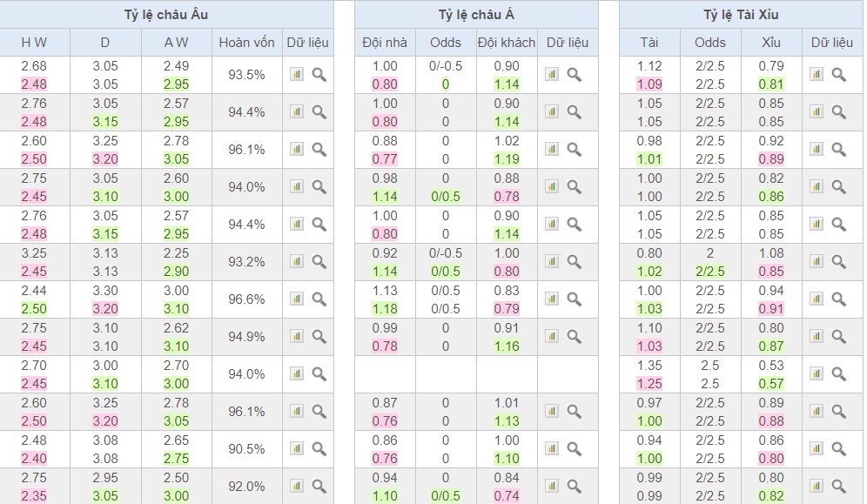Screen dimensions: 867x504
Task: Open the magnifier icon in the 94.9% payout row
Action: pyautogui.click(x=319, y=337)
